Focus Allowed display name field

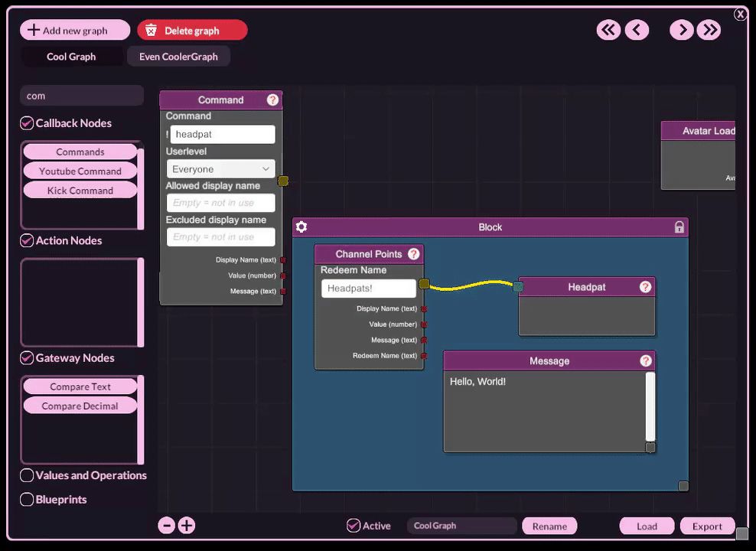click(221, 203)
